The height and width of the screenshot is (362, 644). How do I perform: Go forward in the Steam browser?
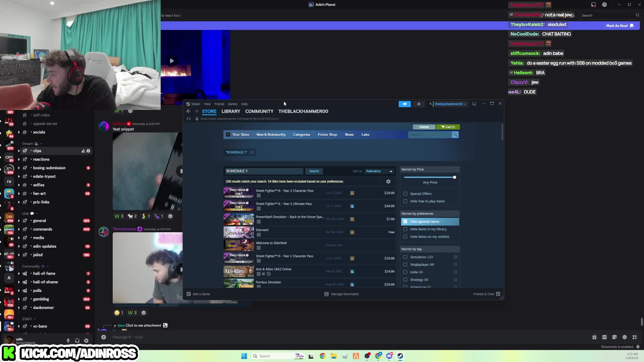point(196,111)
